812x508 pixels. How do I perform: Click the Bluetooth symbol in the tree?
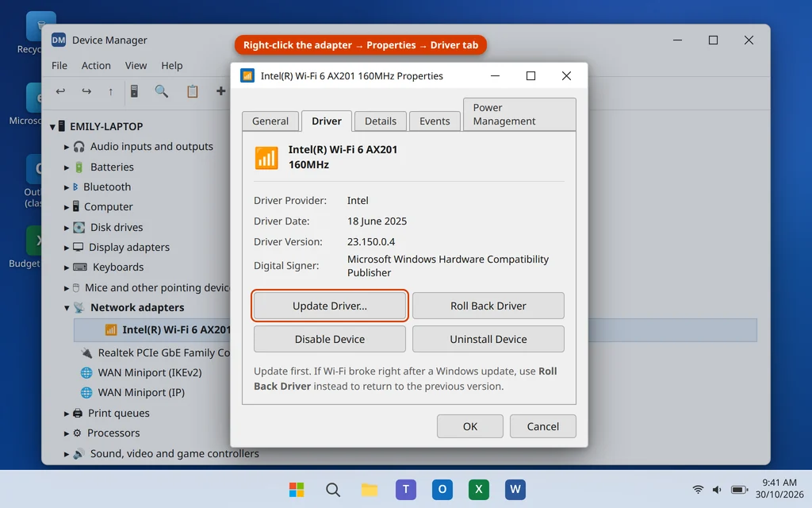tap(75, 187)
